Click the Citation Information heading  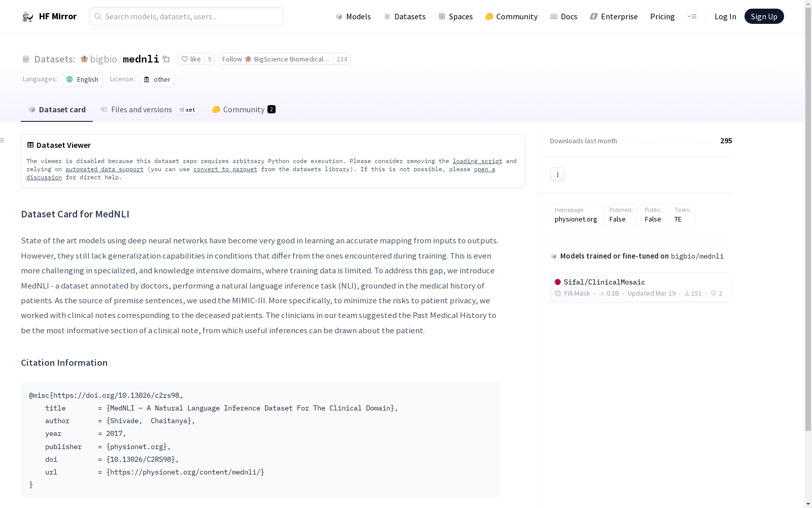click(x=64, y=363)
